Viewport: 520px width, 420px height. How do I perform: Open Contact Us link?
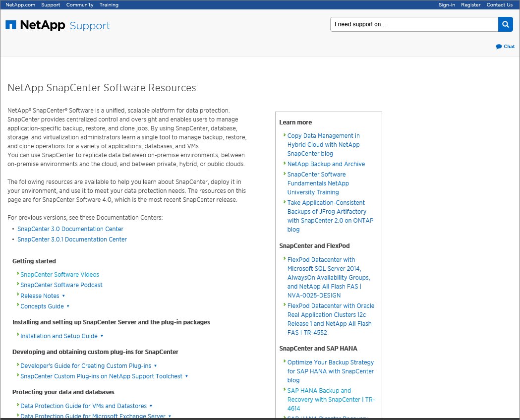pyautogui.click(x=500, y=4)
